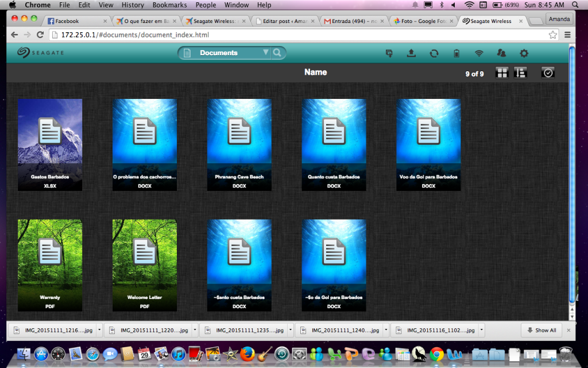Click the Seagate logo in header
Viewport: 588px width, 368px height.
(x=41, y=52)
